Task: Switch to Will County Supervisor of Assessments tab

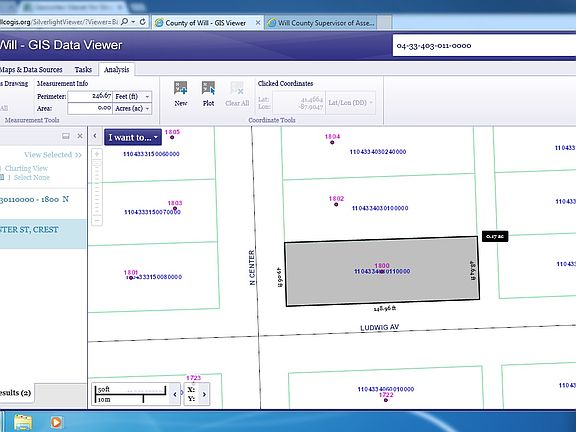Action: 321,23
